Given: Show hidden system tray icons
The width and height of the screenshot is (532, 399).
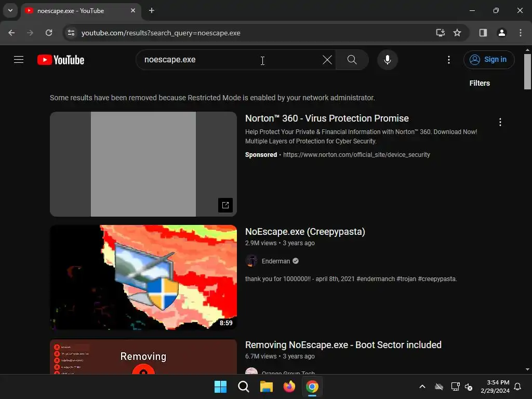Looking at the screenshot, I should (x=422, y=387).
